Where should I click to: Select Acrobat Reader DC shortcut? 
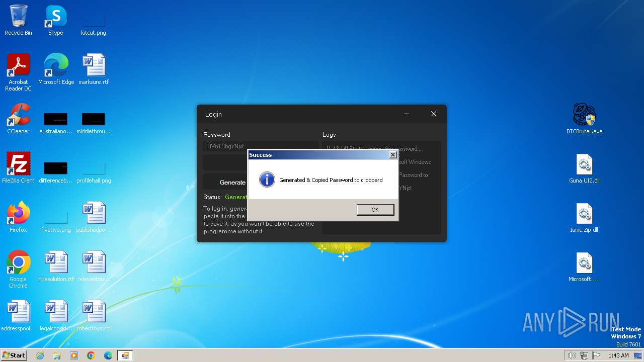pyautogui.click(x=18, y=72)
